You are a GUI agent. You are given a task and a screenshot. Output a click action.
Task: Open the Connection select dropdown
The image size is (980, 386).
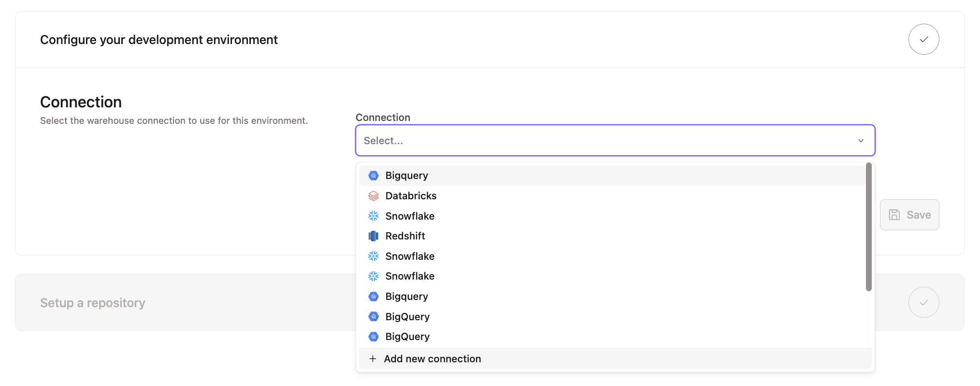pyautogui.click(x=615, y=140)
